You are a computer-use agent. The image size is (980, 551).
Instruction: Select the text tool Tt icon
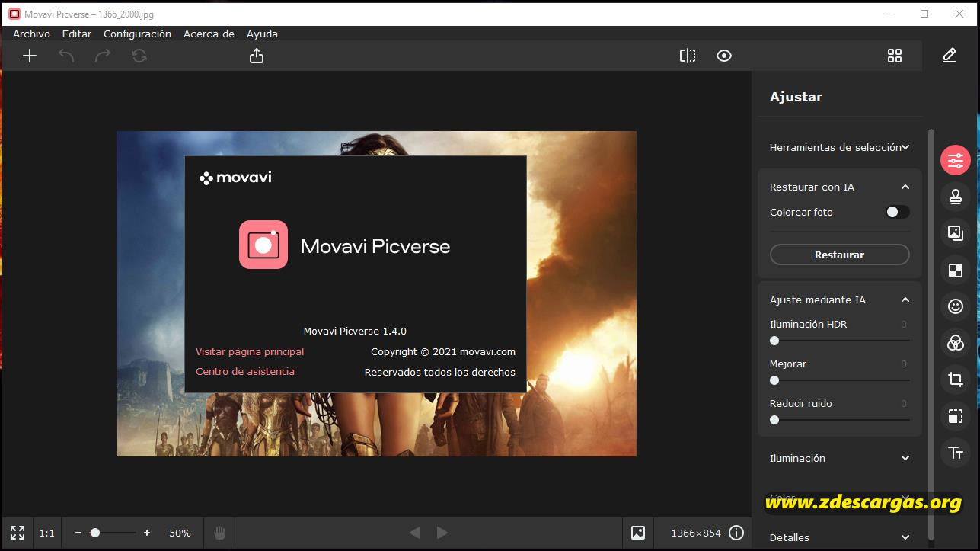(956, 453)
